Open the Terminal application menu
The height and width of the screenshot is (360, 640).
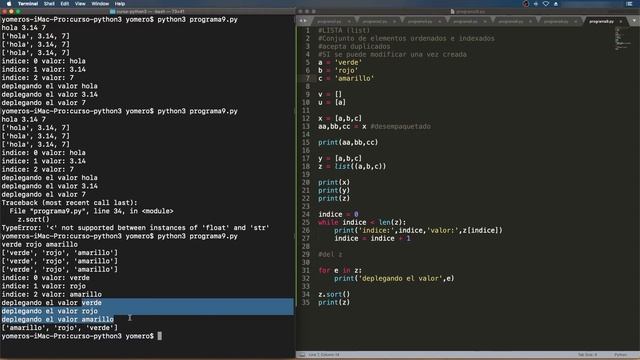28,4
